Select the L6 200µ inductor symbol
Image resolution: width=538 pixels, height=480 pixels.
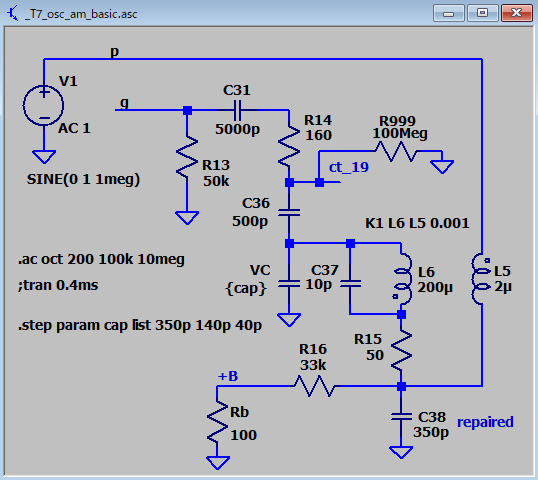click(x=403, y=279)
